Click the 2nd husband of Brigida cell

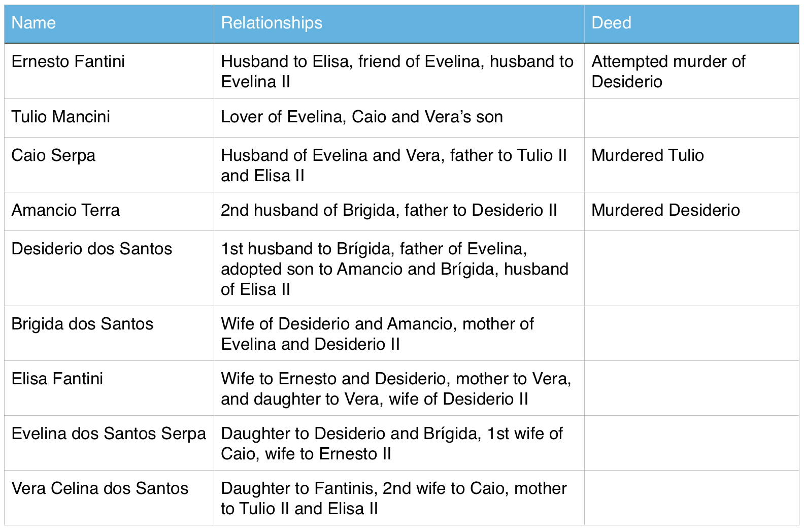[x=389, y=211]
